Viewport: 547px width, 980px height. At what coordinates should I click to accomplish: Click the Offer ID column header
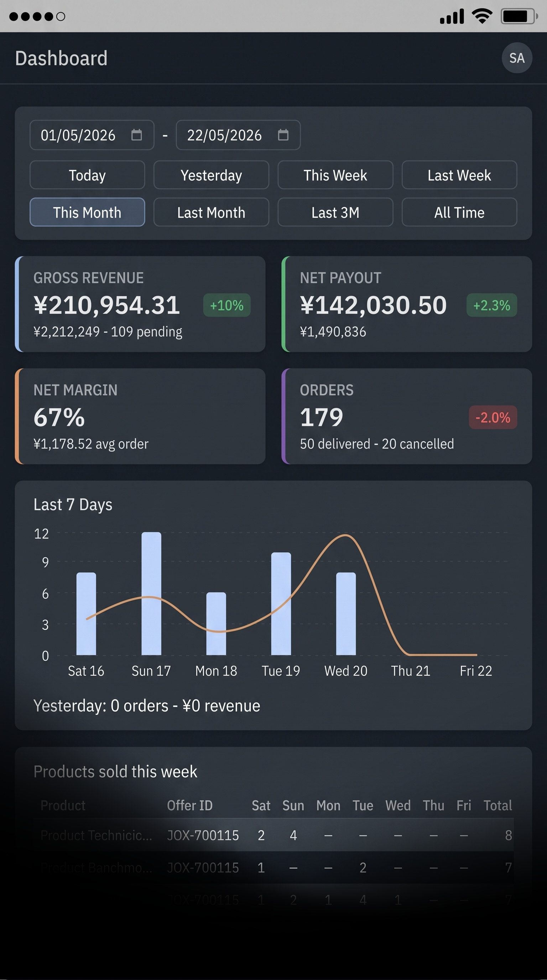coord(190,805)
